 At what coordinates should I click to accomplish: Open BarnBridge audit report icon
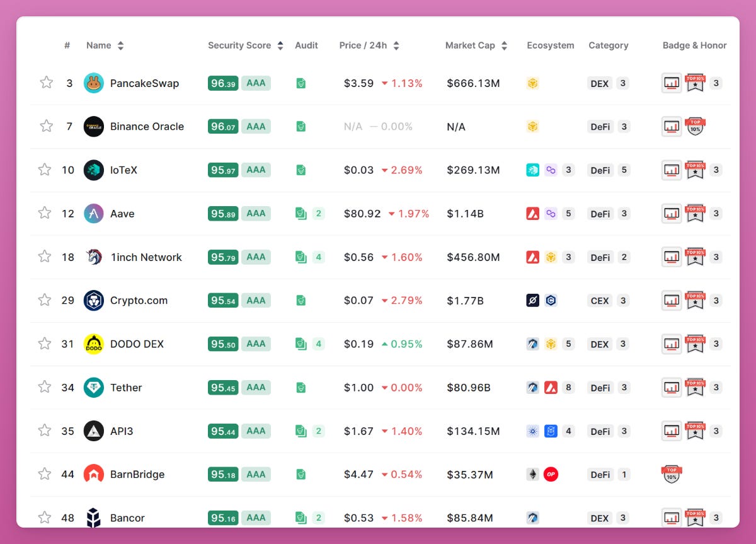click(301, 474)
